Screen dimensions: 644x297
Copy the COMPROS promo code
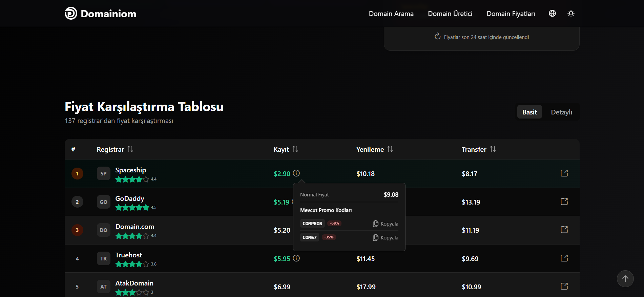pyautogui.click(x=386, y=224)
